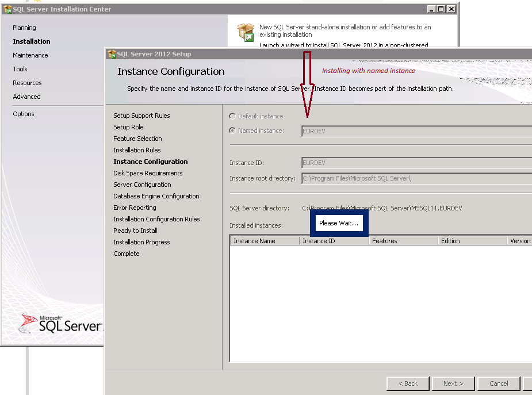Click the Installation Progress step
The width and height of the screenshot is (532, 395).
[x=141, y=243]
